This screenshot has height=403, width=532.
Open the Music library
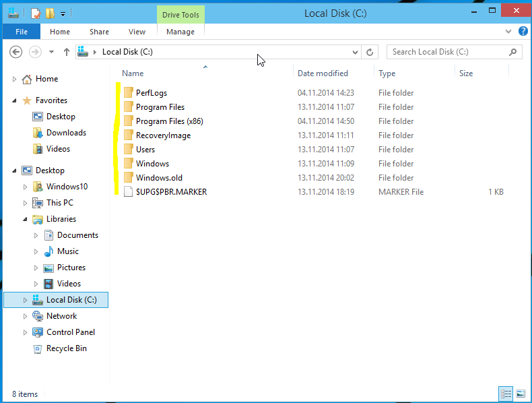point(68,251)
